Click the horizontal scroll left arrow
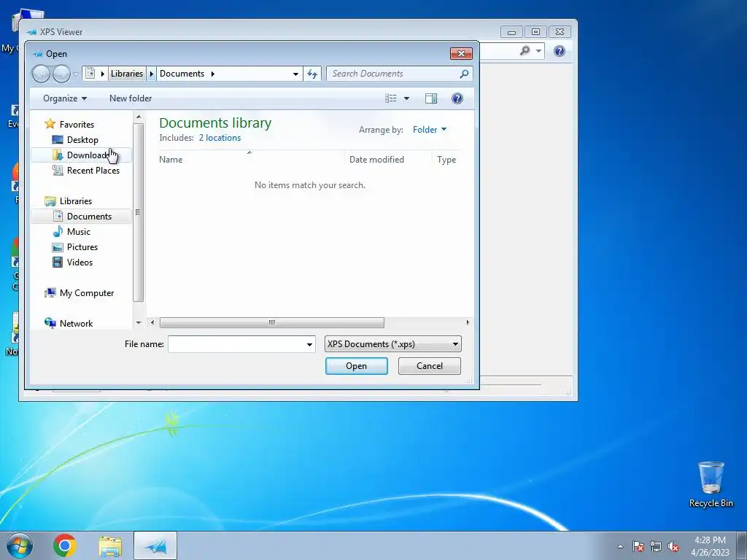The height and width of the screenshot is (560, 747). [x=152, y=323]
